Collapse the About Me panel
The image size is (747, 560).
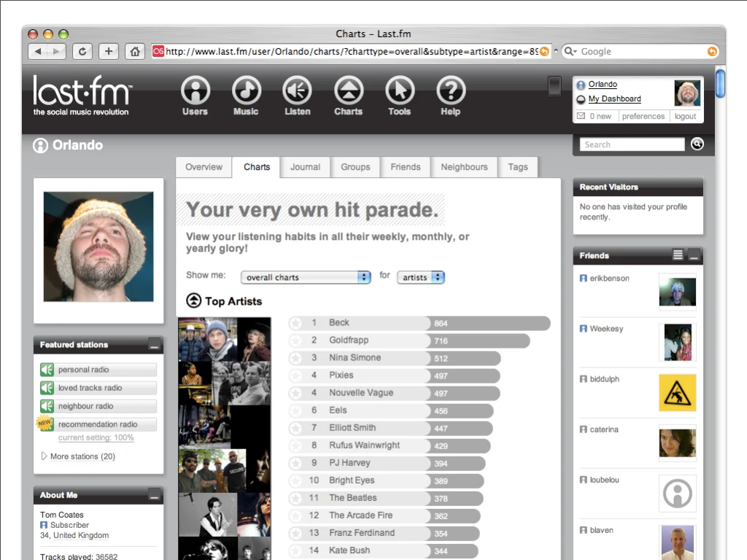154,495
